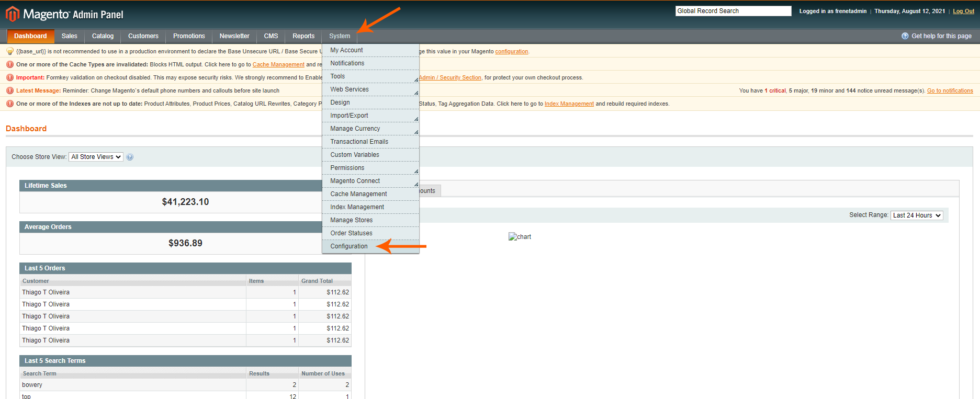Select Custom Variables menu entry
980x399 pixels.
[x=370, y=155]
